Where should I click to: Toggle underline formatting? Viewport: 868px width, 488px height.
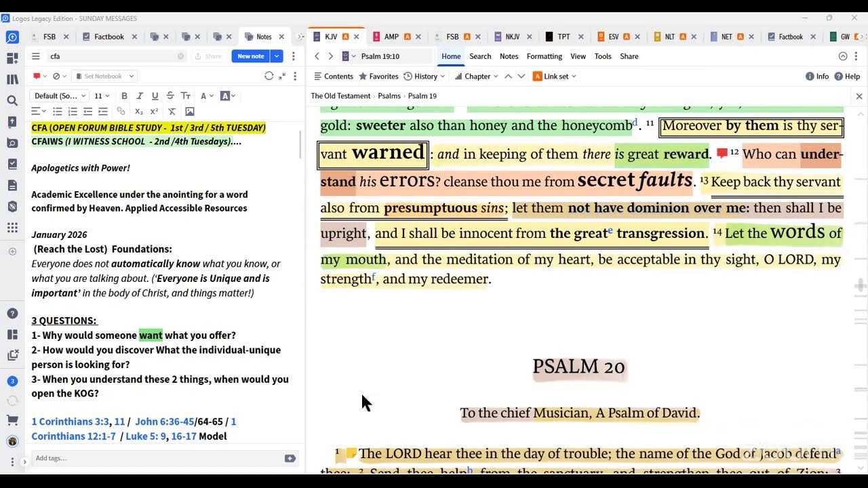click(155, 96)
